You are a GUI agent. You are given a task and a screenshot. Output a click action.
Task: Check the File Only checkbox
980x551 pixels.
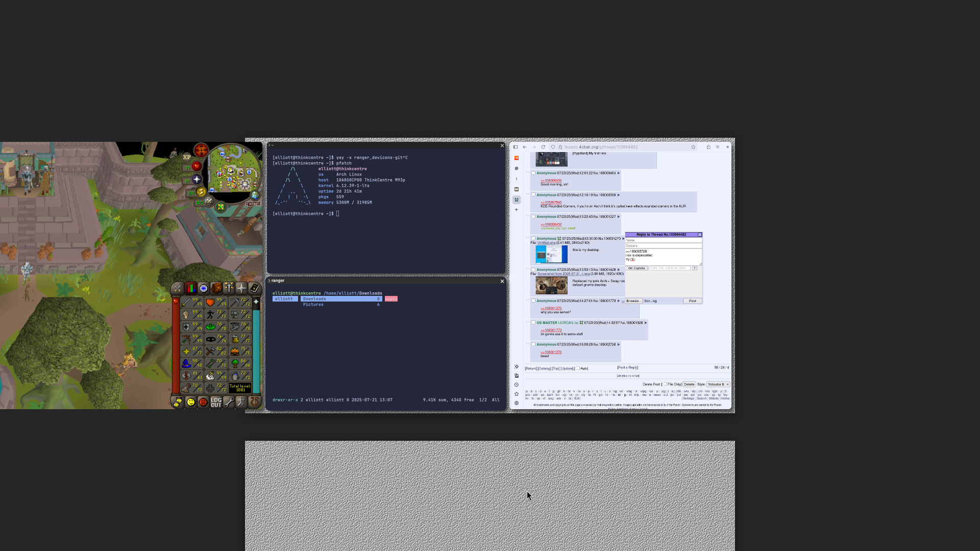click(x=665, y=384)
